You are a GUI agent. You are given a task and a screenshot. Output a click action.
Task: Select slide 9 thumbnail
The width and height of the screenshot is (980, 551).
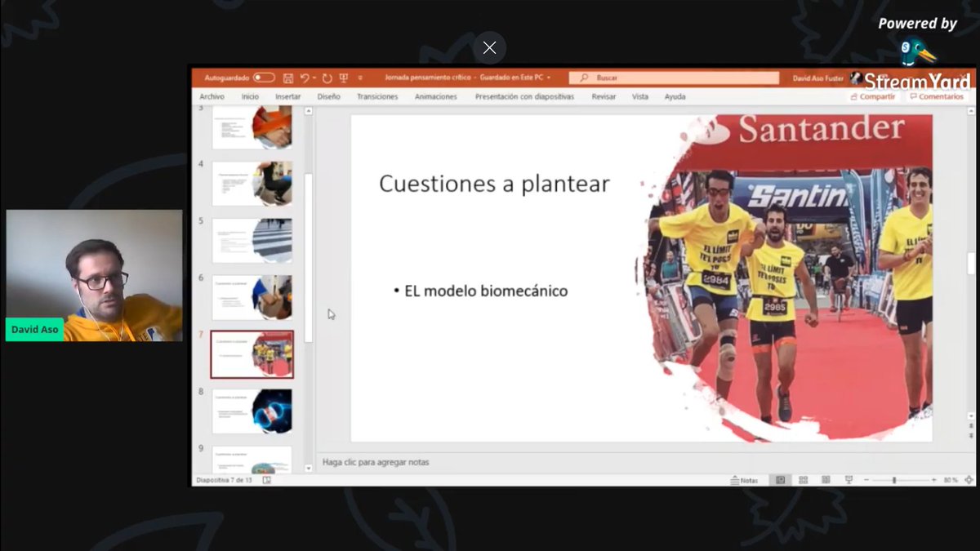coord(252,460)
